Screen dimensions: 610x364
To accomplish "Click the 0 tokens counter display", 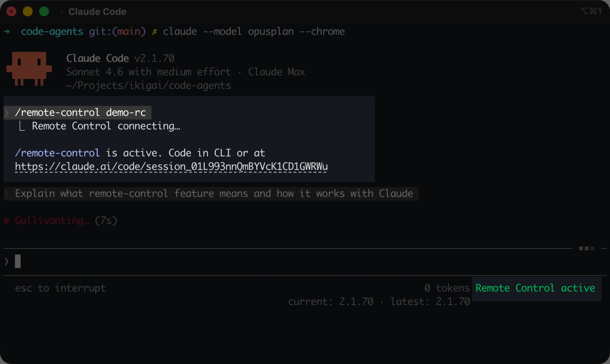I will (447, 288).
